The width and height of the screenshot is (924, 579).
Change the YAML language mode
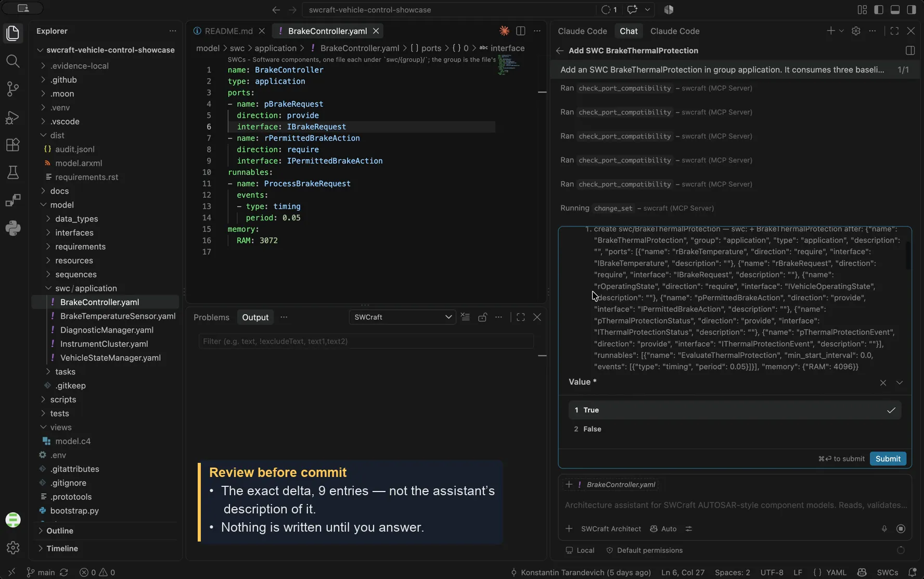[836, 572]
